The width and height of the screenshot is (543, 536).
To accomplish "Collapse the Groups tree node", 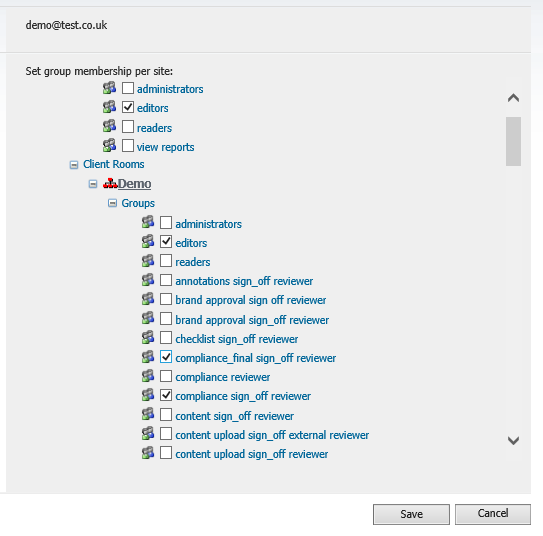I will (112, 203).
